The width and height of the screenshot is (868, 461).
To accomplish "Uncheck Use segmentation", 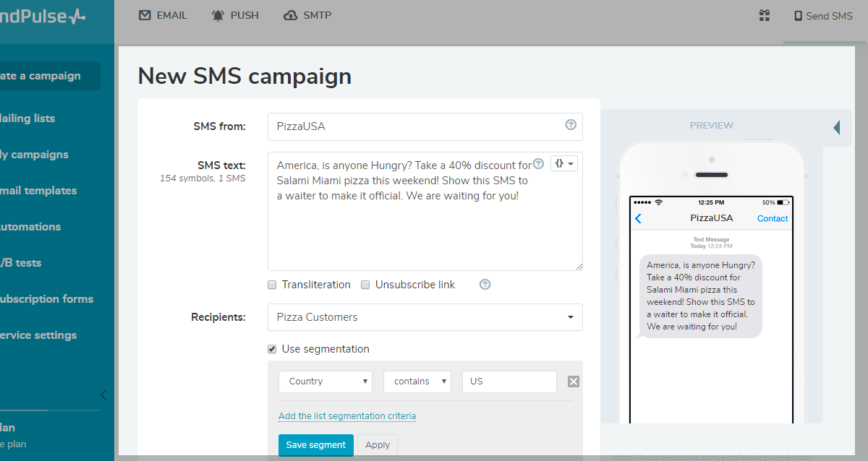I will point(271,348).
